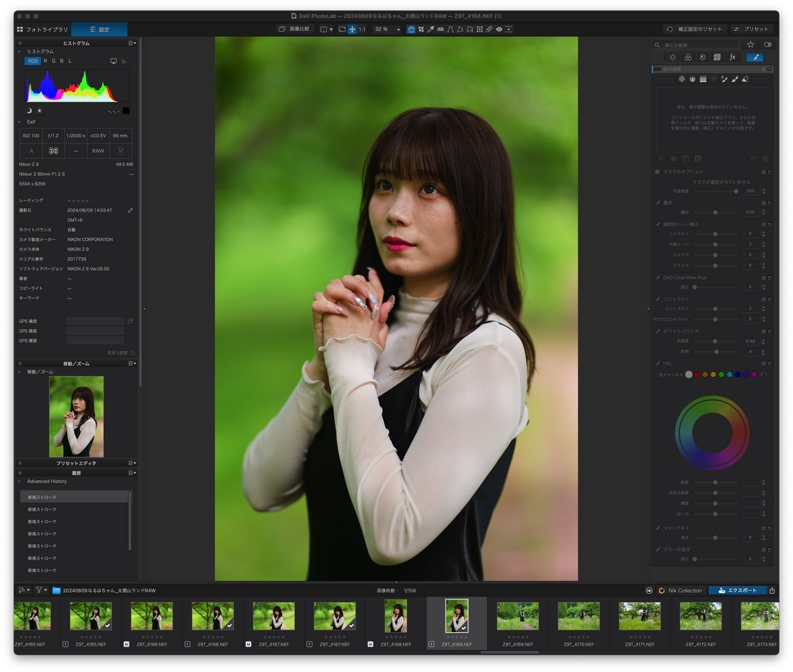Screen dimensions: 793x672
Task: Click the 補正設定のリセット reset button
Action: point(694,30)
